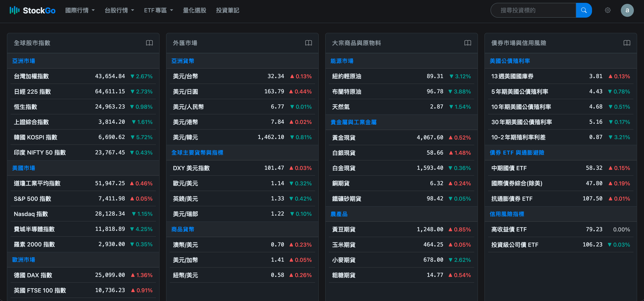644x301 pixels.
Task: Open book icon in 大宗商品與原物料 panel
Action: pyautogui.click(x=468, y=43)
